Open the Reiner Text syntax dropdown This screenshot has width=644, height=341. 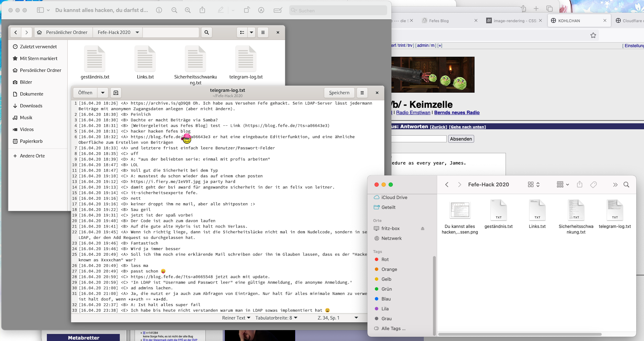coord(236,318)
